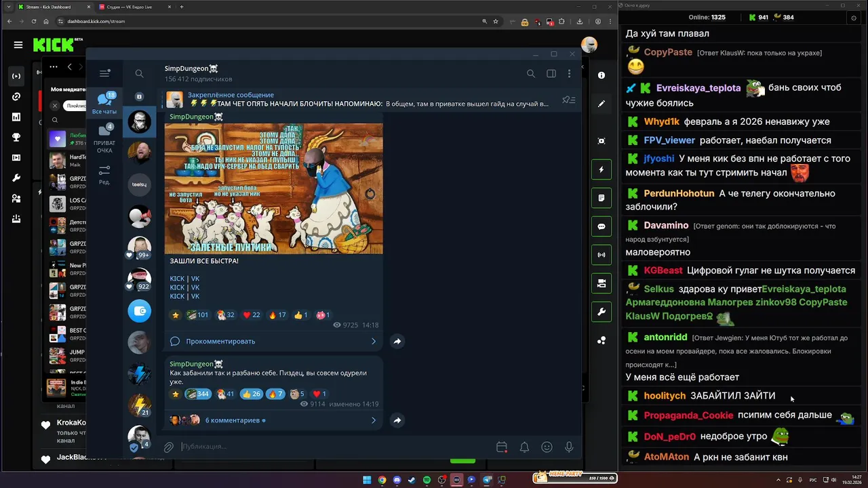
Task: Click the Telegram sidebar search icon
Action: tap(139, 73)
